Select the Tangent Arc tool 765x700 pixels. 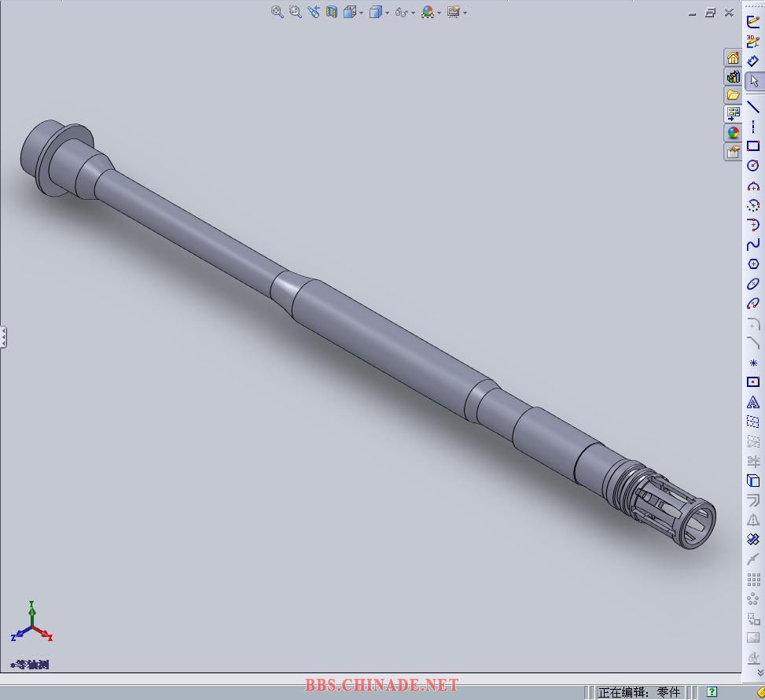pyautogui.click(x=753, y=224)
